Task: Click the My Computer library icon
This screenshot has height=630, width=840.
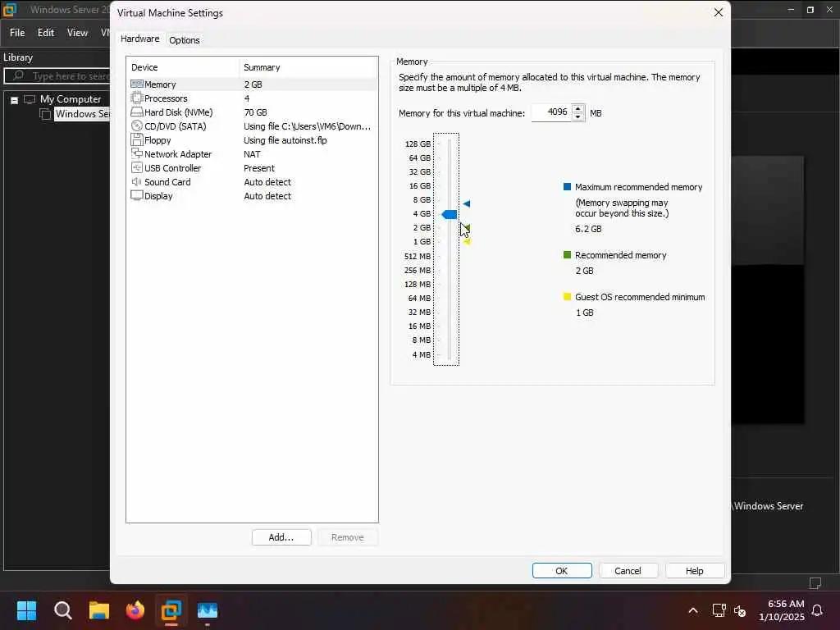Action: (30, 99)
